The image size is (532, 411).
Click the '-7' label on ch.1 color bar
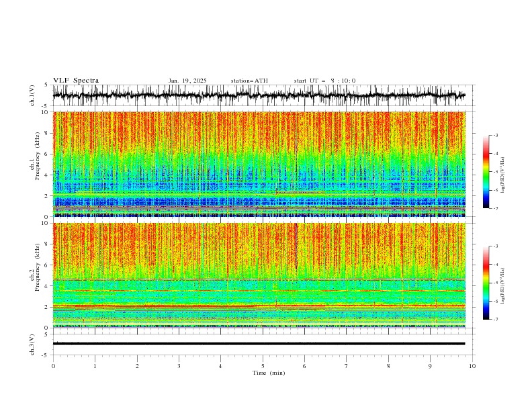[x=496, y=208]
